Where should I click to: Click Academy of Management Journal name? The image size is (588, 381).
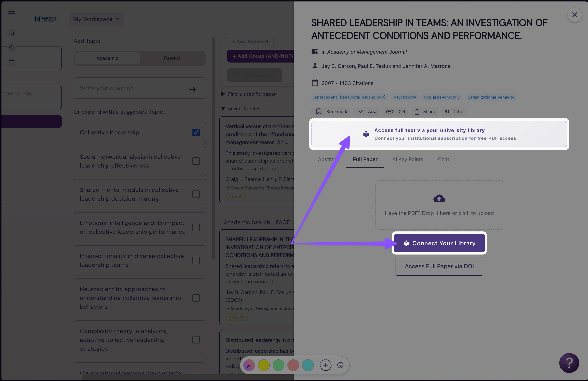(x=367, y=52)
